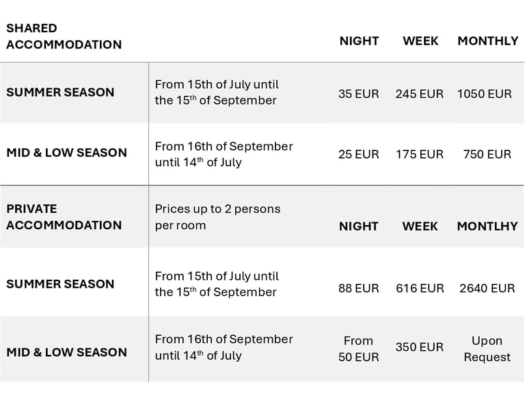Select the 616 EUR week price

(420, 288)
